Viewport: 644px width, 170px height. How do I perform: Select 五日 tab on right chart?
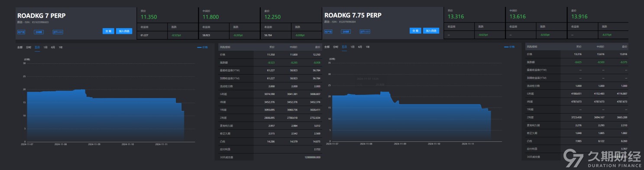(344, 46)
